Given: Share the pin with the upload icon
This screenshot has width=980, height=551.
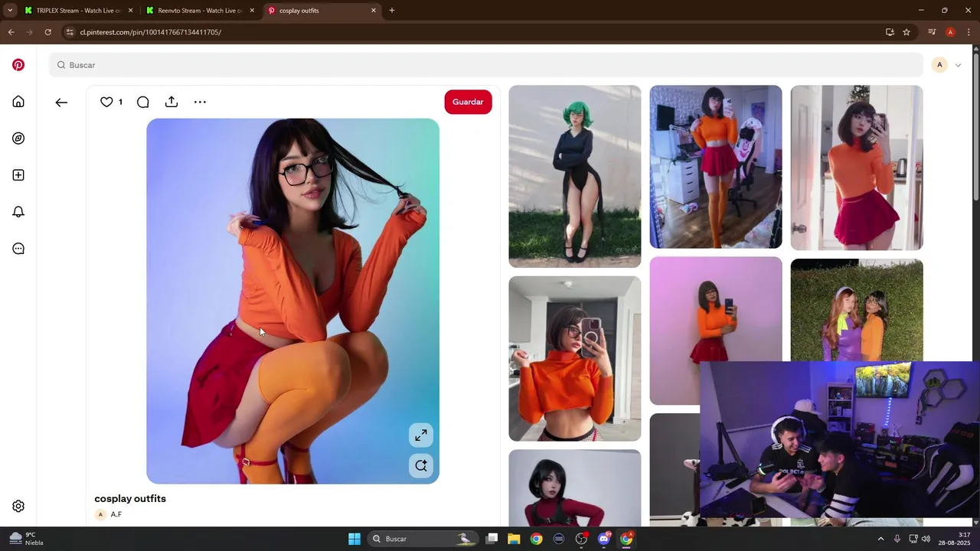Looking at the screenshot, I should (x=171, y=102).
